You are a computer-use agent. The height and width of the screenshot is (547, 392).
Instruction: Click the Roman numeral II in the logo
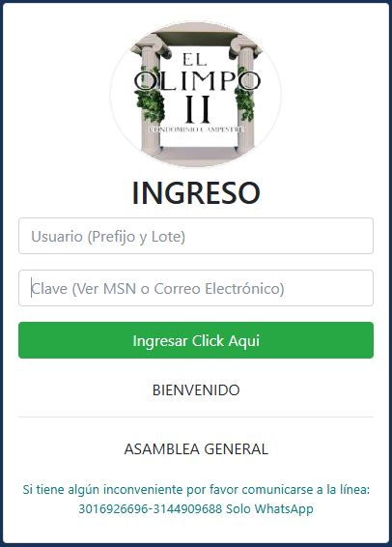pyautogui.click(x=198, y=109)
